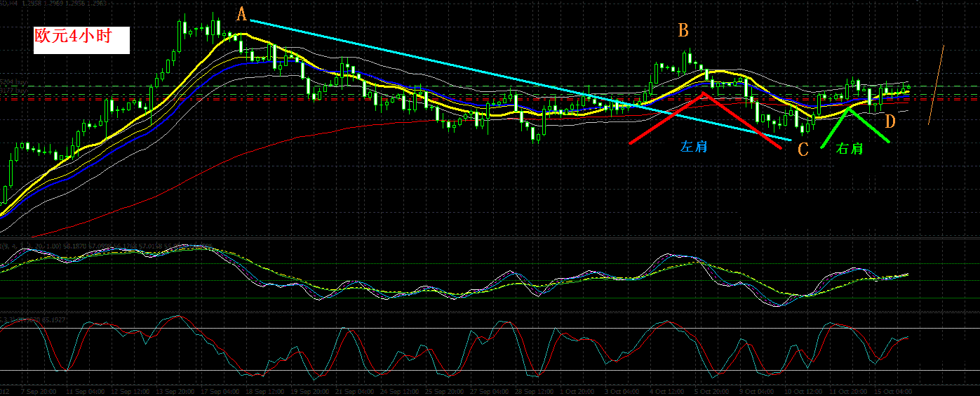Image resolution: width=980 pixels, height=396 pixels.
Task: Click the 17 Sep 04:00 time axis label
Action: 220,390
